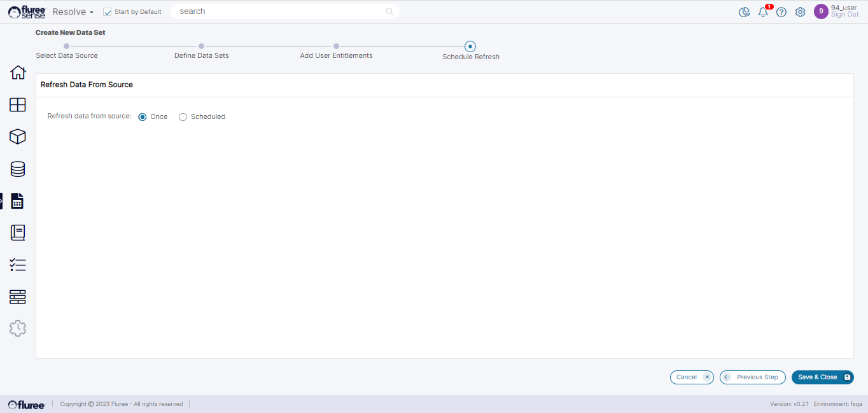Open the grid dashboard icon in sidebar
The width and height of the screenshot is (868, 413).
coord(18,105)
